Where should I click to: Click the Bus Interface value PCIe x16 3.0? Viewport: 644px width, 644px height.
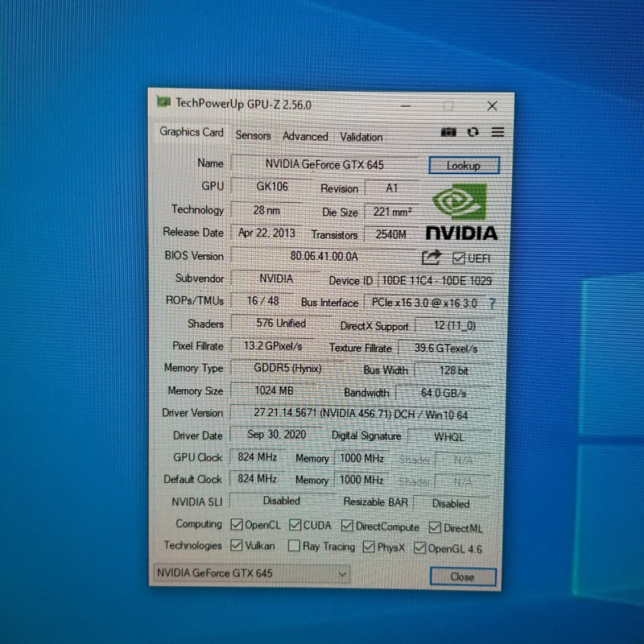(x=424, y=303)
